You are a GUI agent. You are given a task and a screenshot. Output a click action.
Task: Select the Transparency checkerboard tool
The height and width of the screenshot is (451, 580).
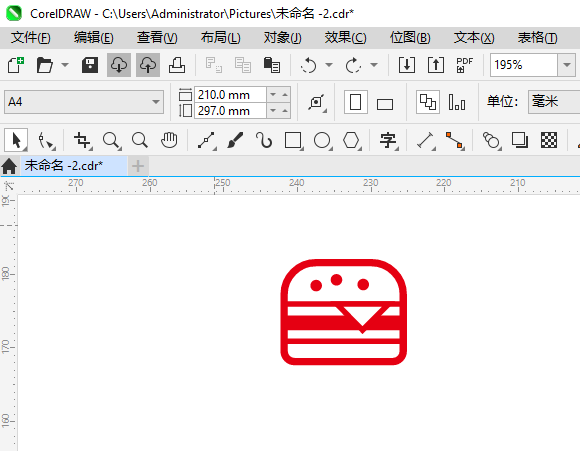(x=549, y=140)
